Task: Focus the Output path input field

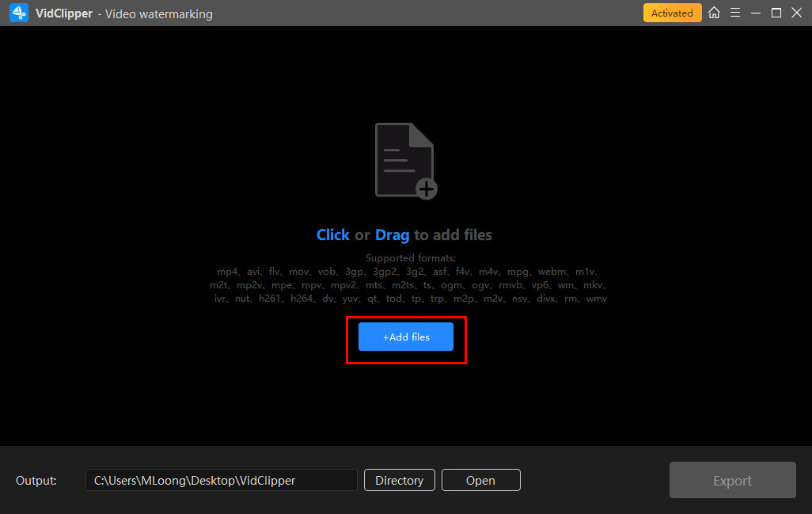Action: pyautogui.click(x=221, y=480)
